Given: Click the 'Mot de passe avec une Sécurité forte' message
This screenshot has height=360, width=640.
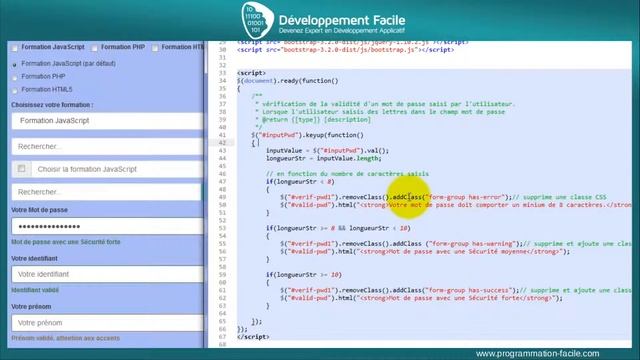Looking at the screenshot, I should click(66, 242).
